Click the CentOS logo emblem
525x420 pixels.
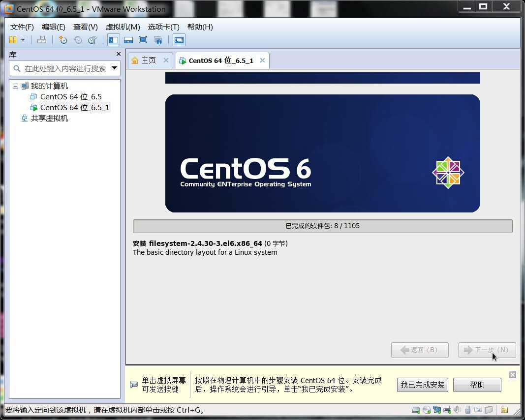coord(448,173)
